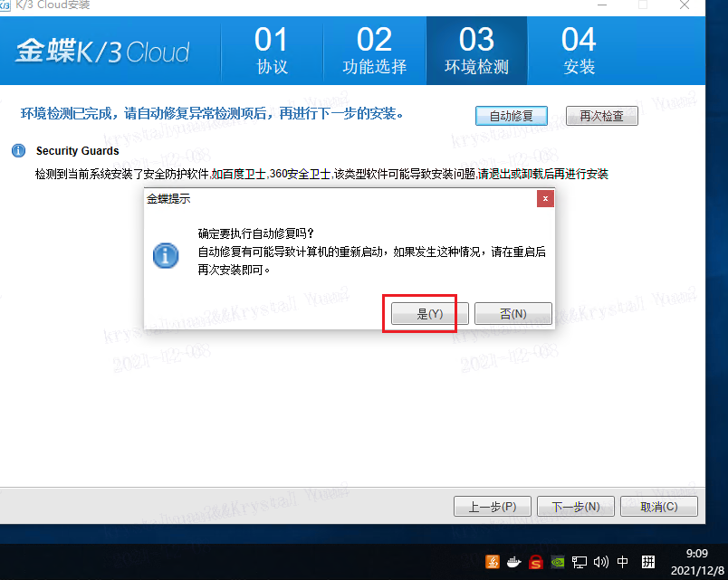Open the volume control in the tray

click(x=600, y=562)
